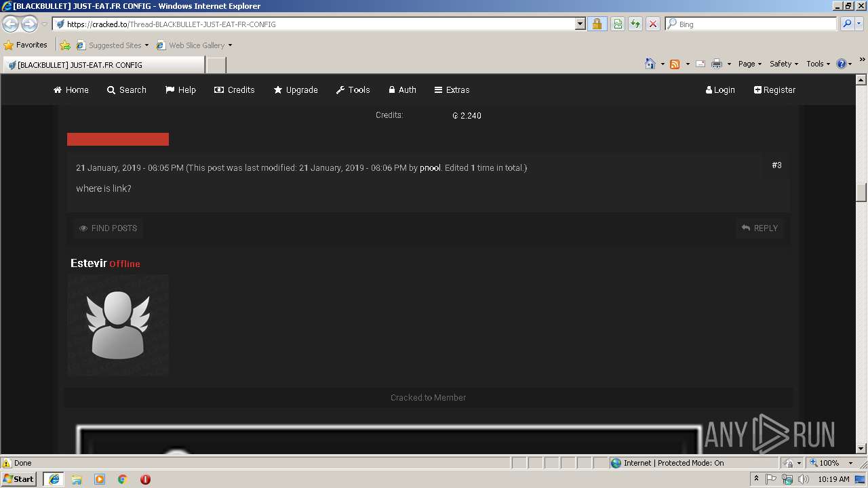Screen dimensions: 868x488
Task: Click the Register link
Action: click(x=775, y=89)
